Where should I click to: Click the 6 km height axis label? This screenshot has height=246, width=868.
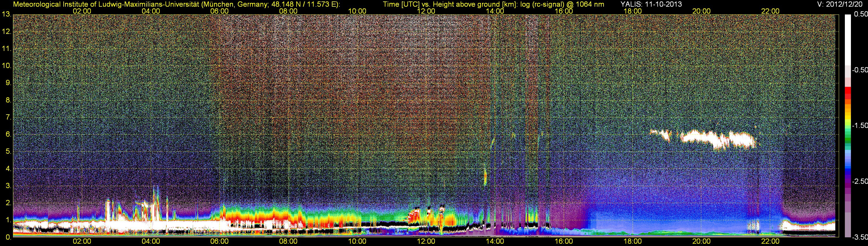coord(8,135)
